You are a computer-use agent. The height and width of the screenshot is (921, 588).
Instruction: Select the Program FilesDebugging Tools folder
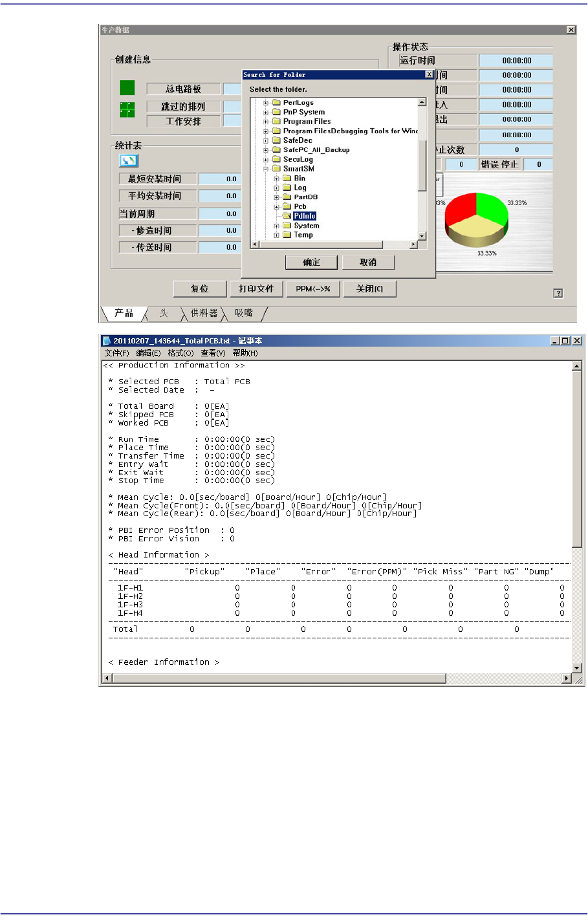click(x=351, y=131)
